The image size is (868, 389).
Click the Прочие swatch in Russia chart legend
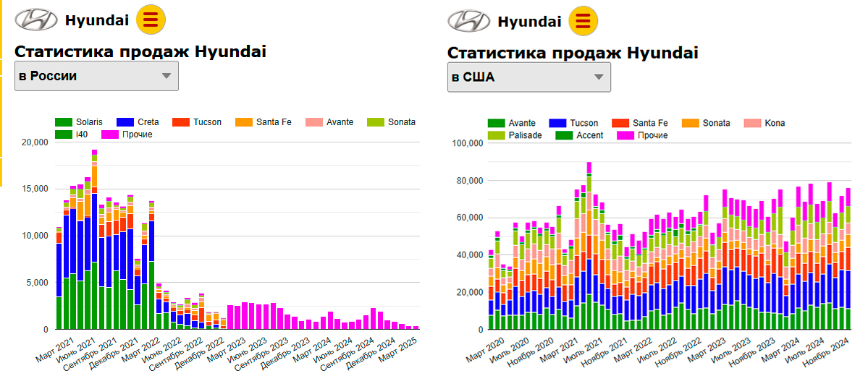click(x=111, y=134)
